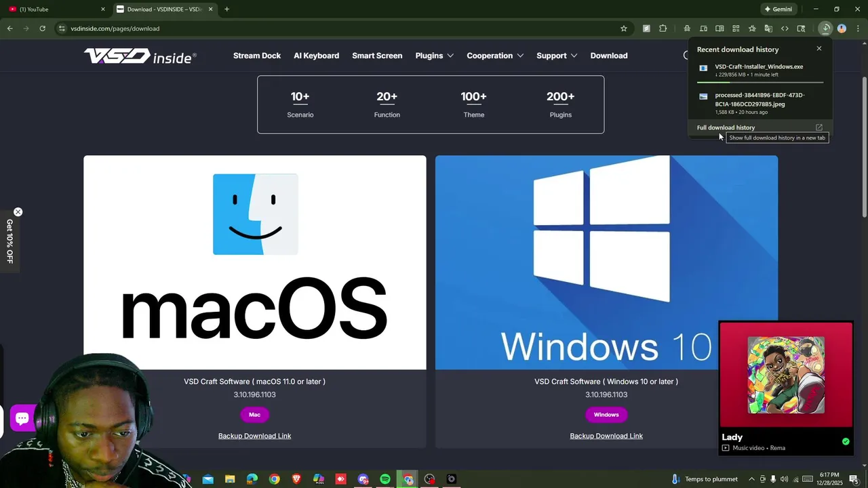868x488 pixels.
Task: Click the Chrome downloads toolbar icon
Action: 825,28
